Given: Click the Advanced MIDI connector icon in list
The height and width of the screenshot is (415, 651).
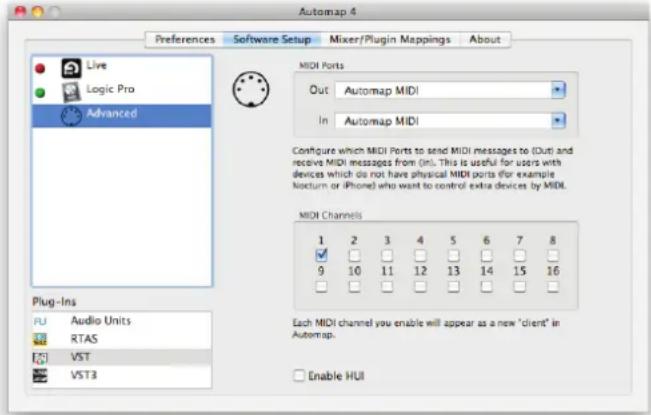Looking at the screenshot, I should coord(71,116).
